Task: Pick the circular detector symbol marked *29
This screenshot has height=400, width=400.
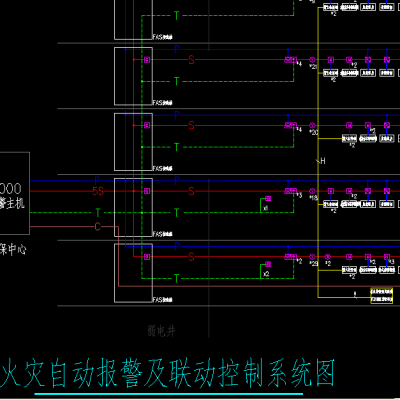Action: coord(312,257)
